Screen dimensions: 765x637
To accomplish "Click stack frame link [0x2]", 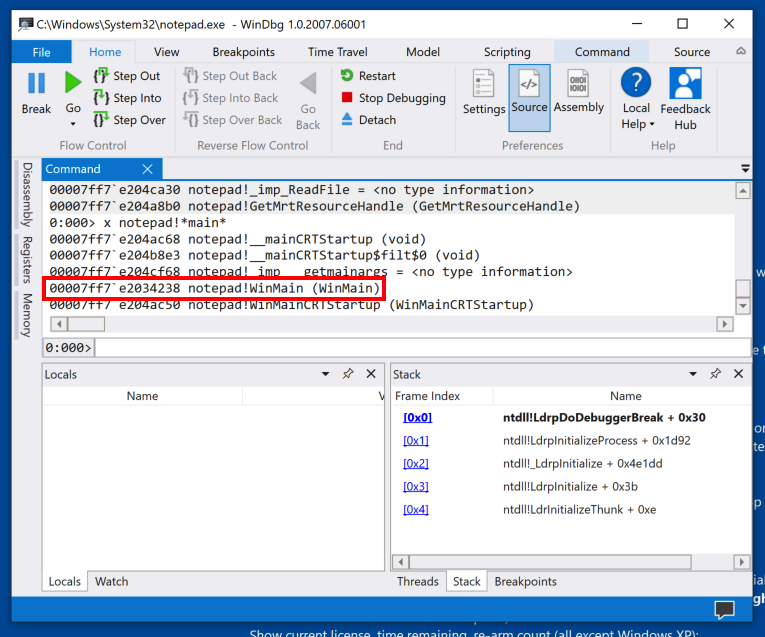I will point(416,464).
